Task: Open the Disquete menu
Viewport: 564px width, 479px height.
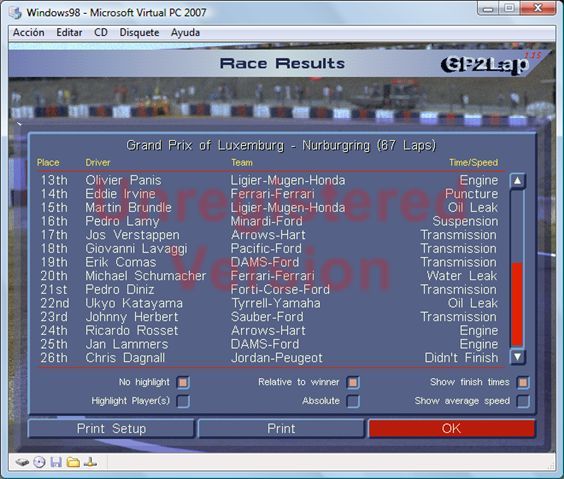Action: click(x=139, y=32)
